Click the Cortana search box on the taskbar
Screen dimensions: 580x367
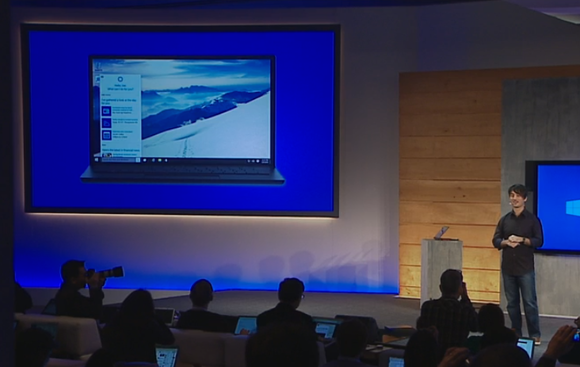(118, 160)
